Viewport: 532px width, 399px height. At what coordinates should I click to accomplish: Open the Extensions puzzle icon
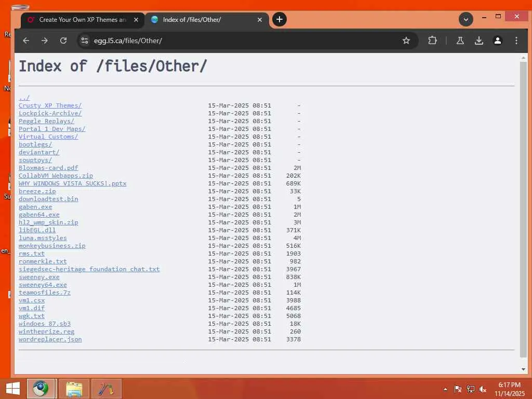point(432,41)
